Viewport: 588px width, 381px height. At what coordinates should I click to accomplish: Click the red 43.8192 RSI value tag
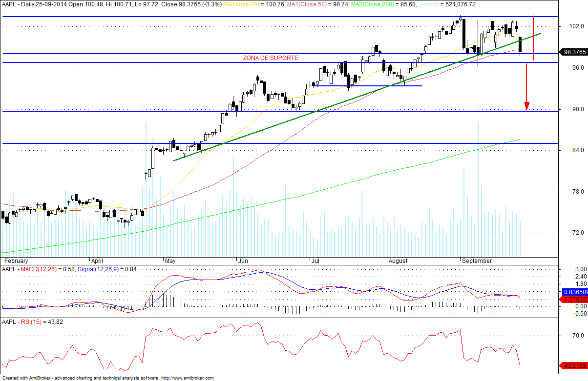(574, 365)
